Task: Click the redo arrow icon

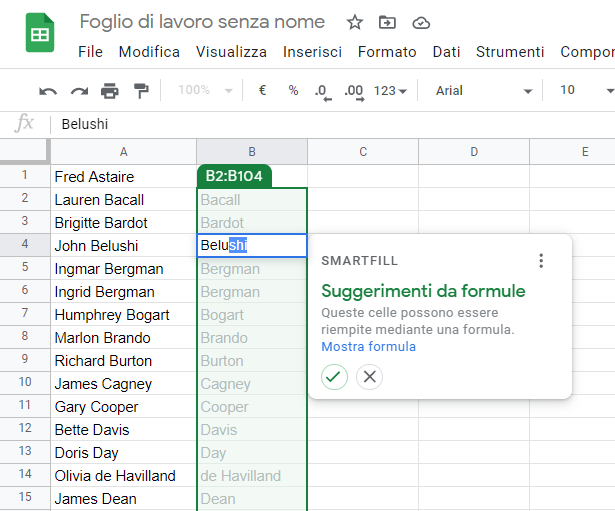Action: pos(79,91)
